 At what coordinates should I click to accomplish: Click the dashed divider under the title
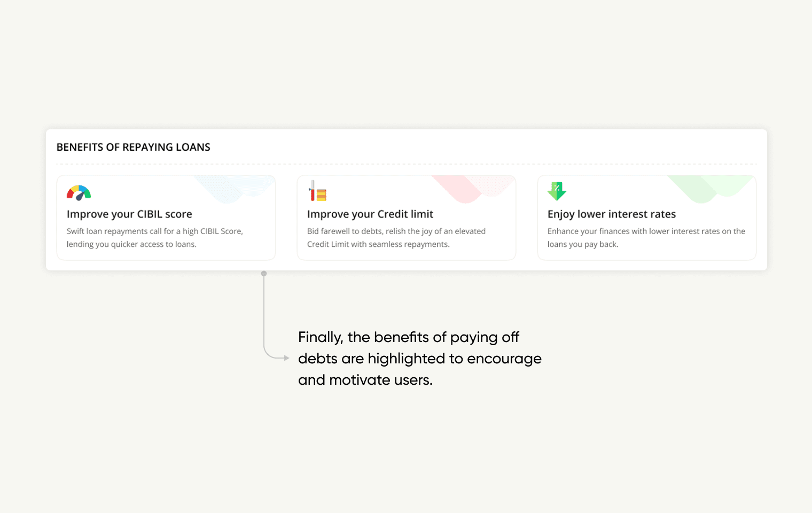point(407,164)
